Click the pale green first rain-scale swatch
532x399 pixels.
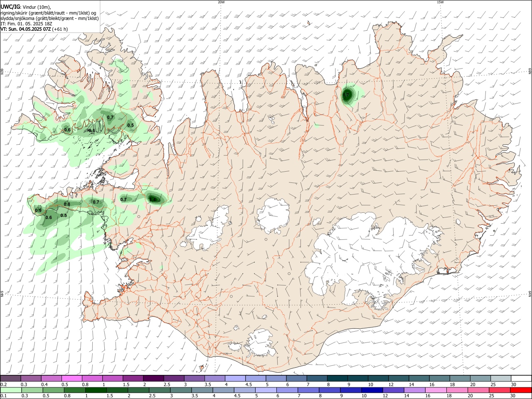pyautogui.click(x=11, y=390)
